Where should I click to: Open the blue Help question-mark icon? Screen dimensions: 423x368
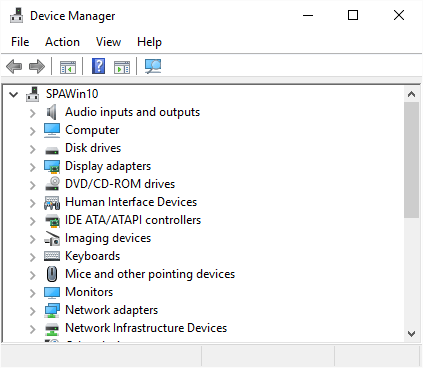98,66
